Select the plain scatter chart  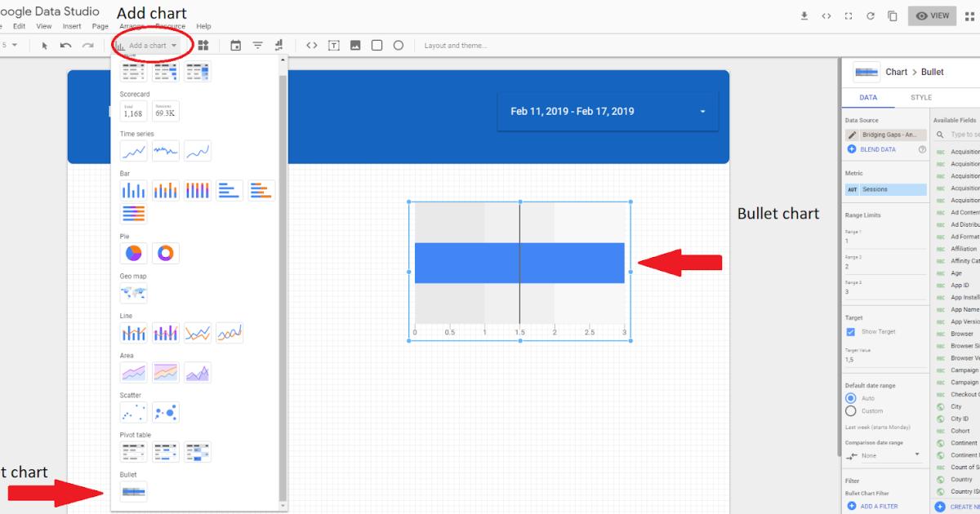point(134,412)
